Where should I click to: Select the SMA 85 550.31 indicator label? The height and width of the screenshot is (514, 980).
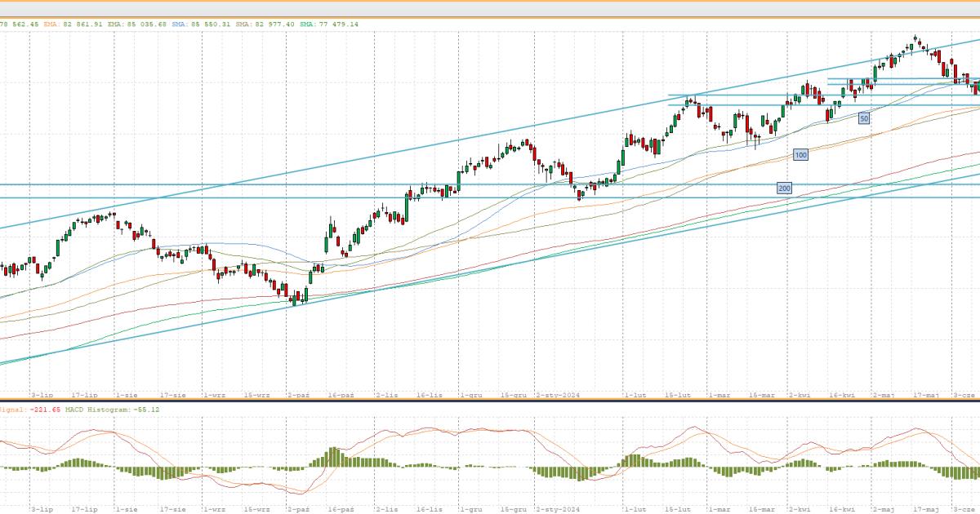tap(201, 24)
